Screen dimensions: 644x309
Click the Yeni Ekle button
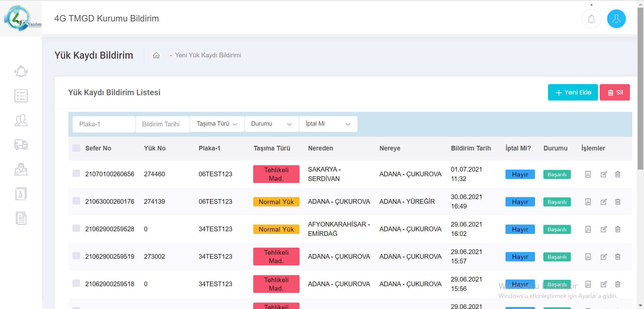[573, 92]
